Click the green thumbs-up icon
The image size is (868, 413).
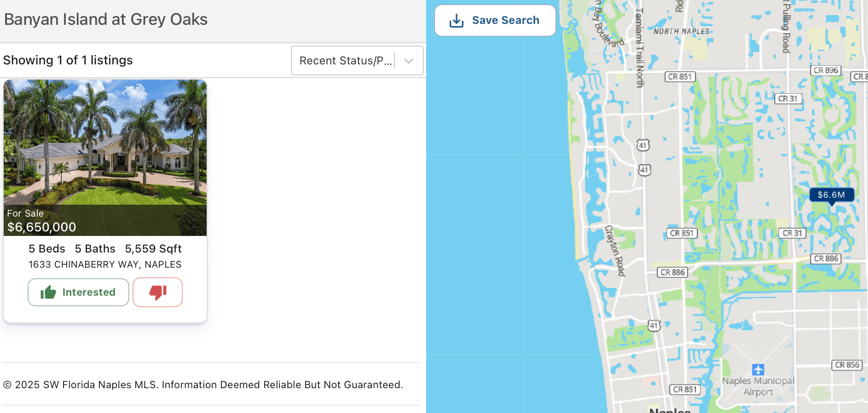click(x=48, y=293)
